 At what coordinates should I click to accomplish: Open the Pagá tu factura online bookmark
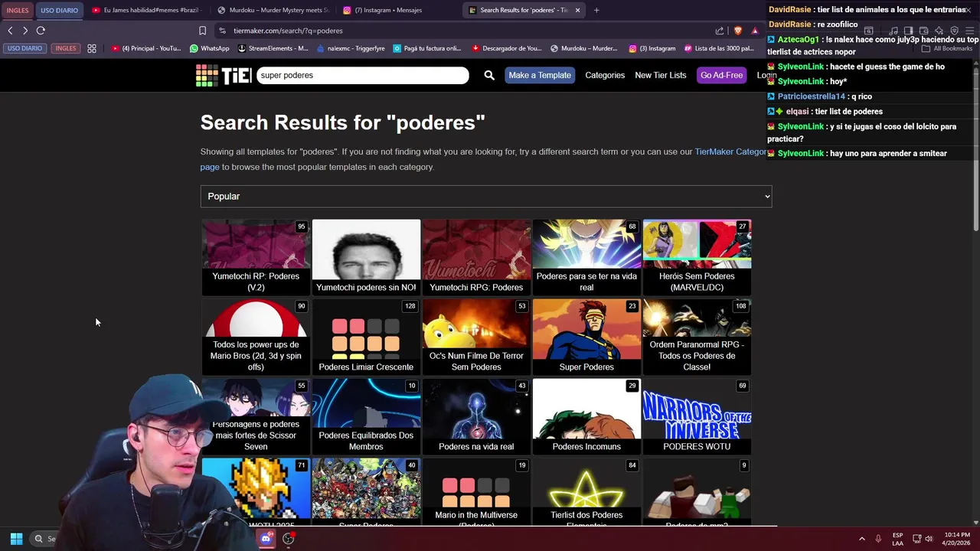[x=427, y=48]
